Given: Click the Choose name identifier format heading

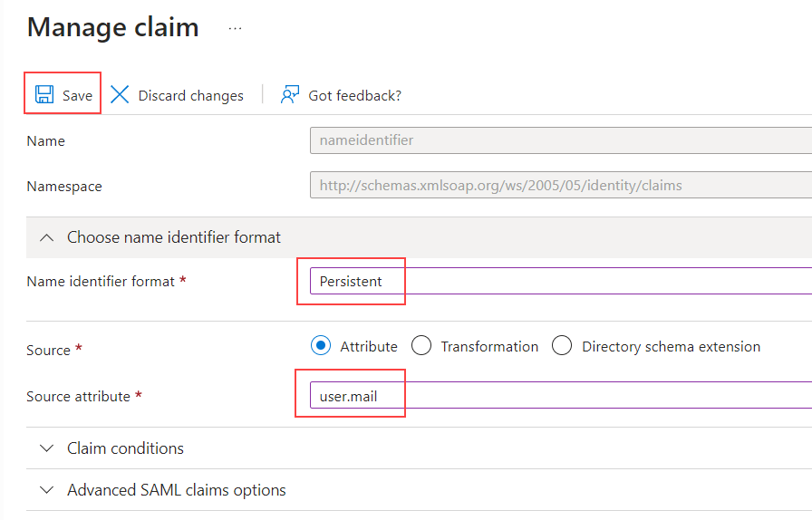Looking at the screenshot, I should pos(174,237).
